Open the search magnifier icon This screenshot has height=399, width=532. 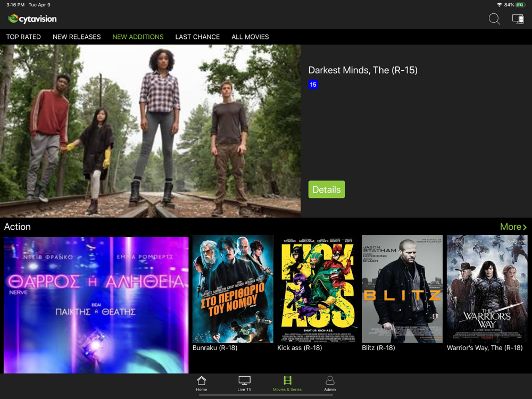[494, 19]
